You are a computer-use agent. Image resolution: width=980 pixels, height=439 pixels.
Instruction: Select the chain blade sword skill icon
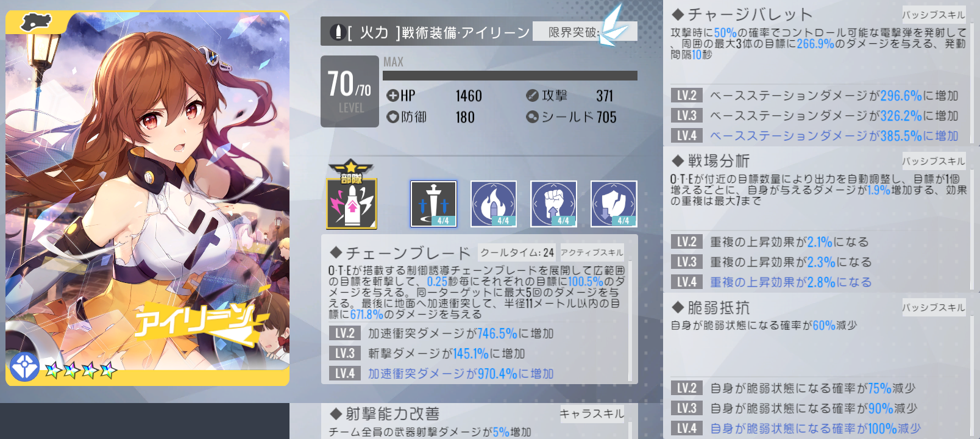(x=433, y=204)
